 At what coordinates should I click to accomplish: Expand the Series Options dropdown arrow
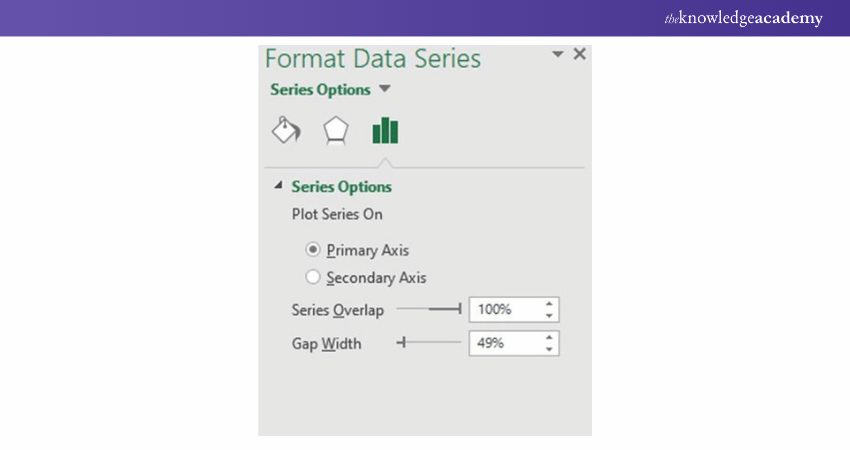pos(385,89)
